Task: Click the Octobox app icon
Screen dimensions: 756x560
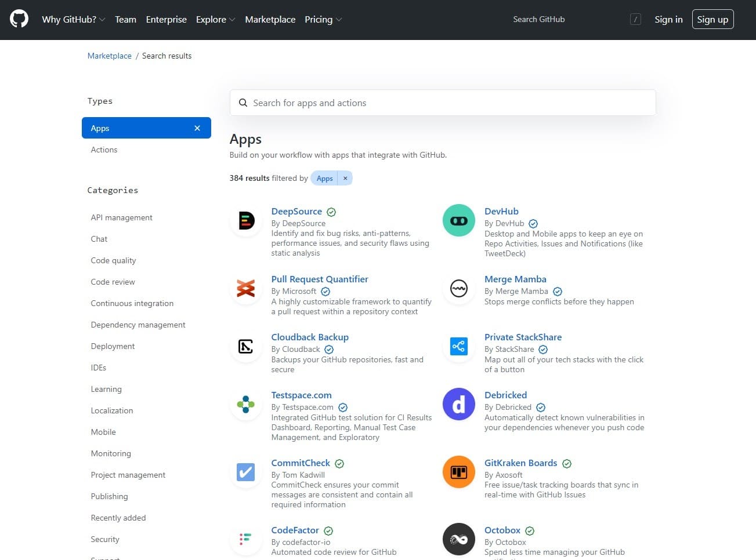Action: click(x=458, y=539)
